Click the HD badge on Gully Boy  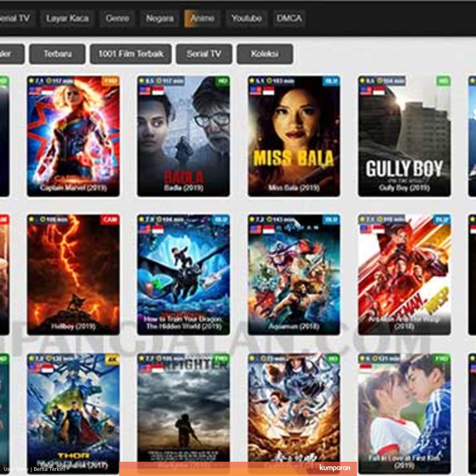(x=443, y=81)
